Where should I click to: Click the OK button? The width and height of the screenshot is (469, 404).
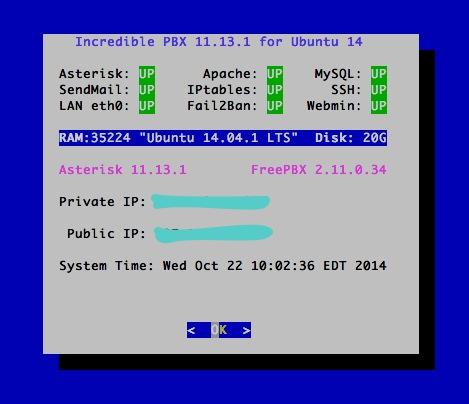(x=219, y=330)
